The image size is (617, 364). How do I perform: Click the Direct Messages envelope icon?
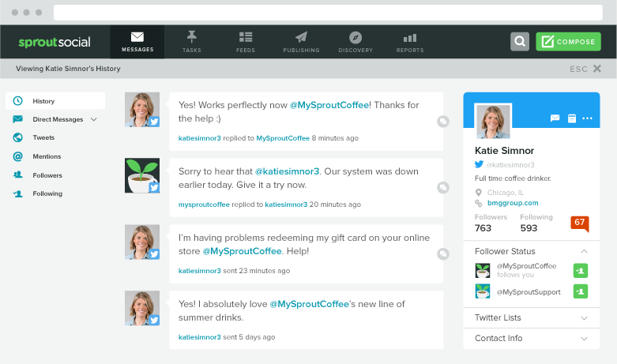click(17, 119)
